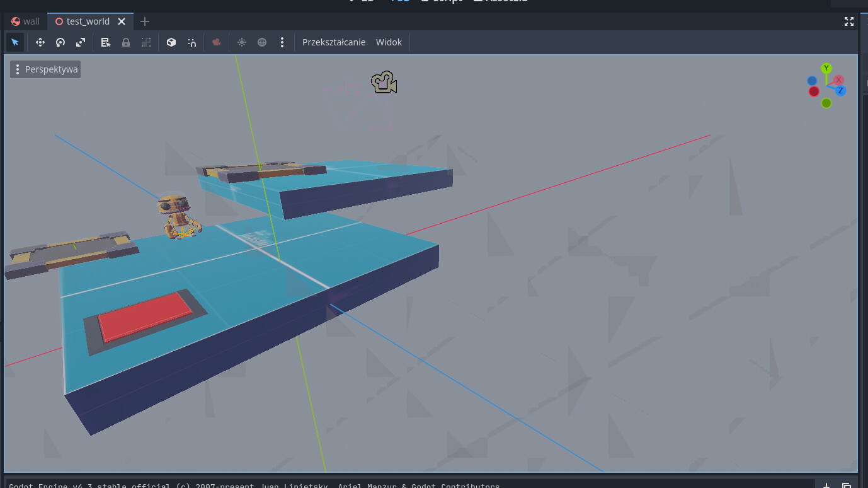Toggle snap mode magnet icon

(x=191, y=42)
